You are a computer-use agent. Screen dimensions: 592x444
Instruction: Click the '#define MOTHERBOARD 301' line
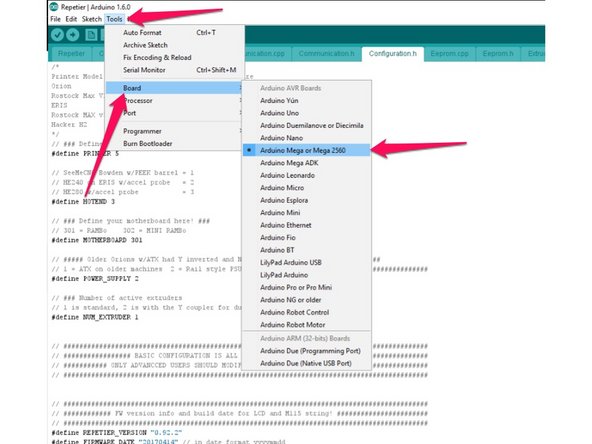97,240
